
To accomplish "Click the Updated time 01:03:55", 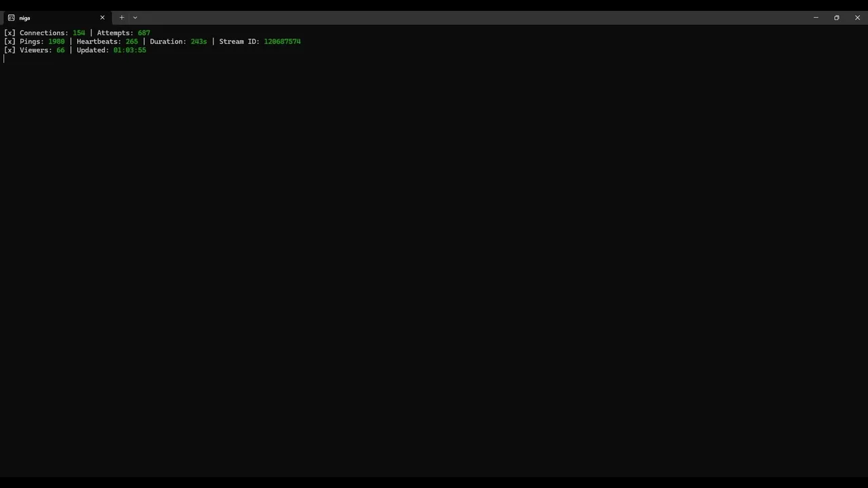I will click(130, 50).
